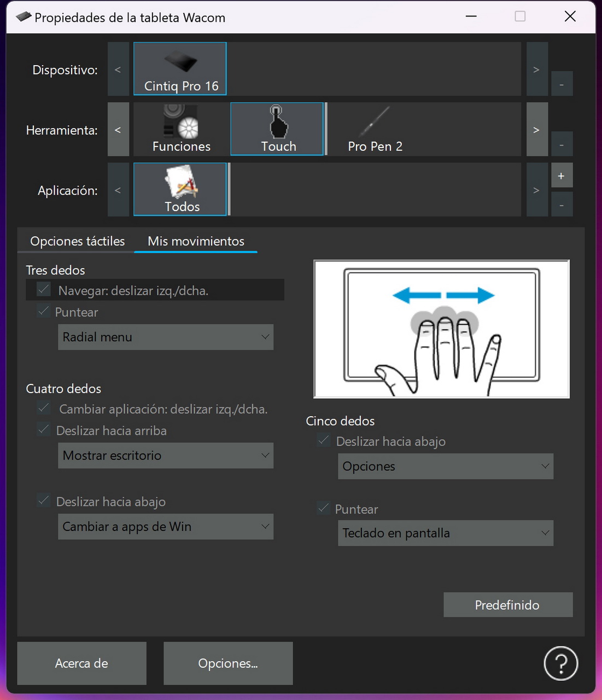
Task: Minimize the Wacom properties window
Action: [471, 16]
